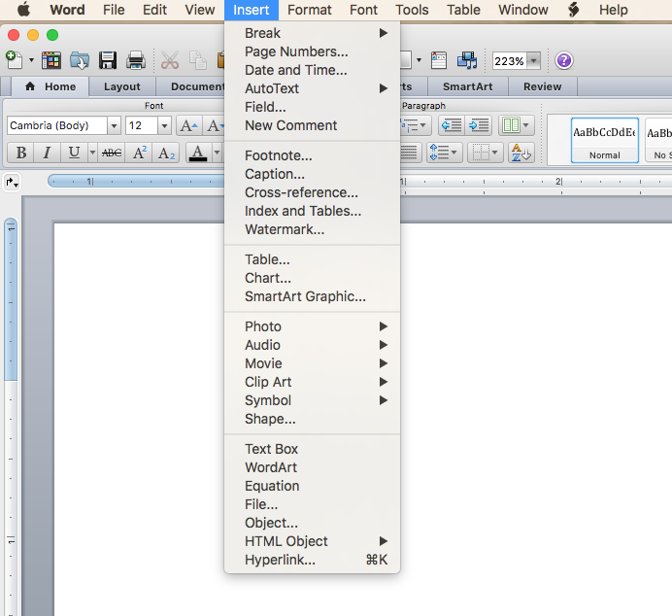The width and height of the screenshot is (672, 616).
Task: Open the Tools menu in menu bar
Action: click(412, 10)
